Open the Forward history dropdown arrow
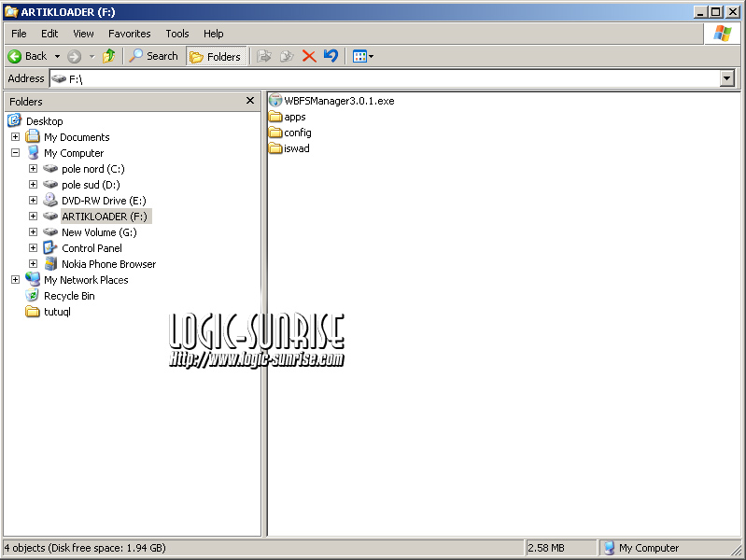Image resolution: width=746 pixels, height=560 pixels. pos(92,56)
